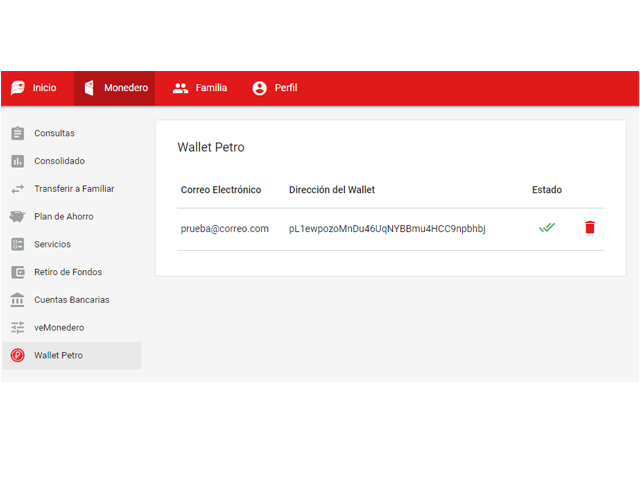640x480 pixels.
Task: Go to Servicios section
Action: pyautogui.click(x=71, y=244)
